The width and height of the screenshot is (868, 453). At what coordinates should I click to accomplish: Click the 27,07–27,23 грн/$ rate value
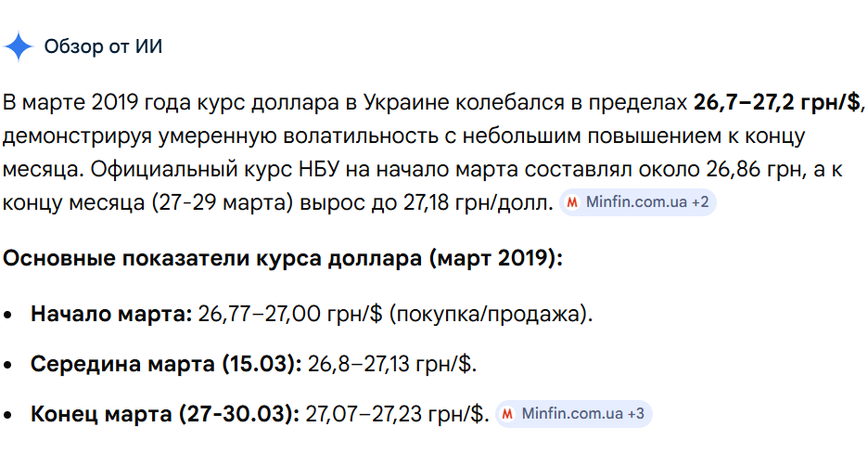(x=396, y=414)
